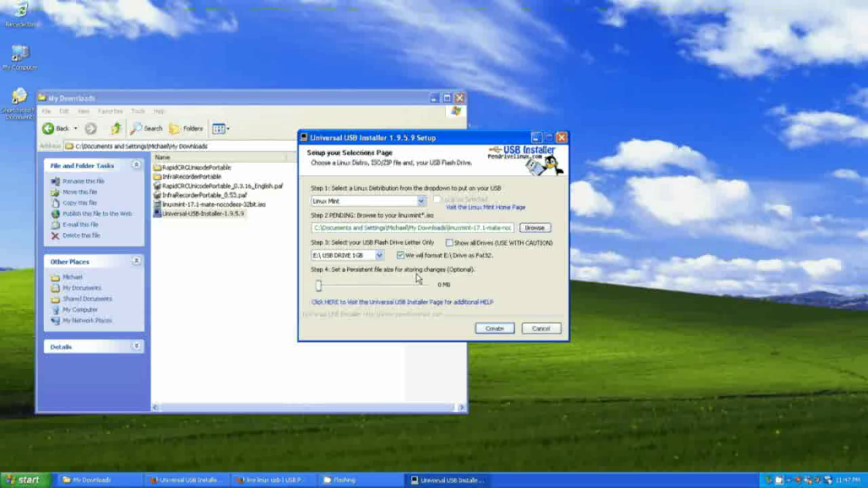Toggle Show all Drives checkbox
Viewport: 868px width, 488px height.
click(450, 243)
